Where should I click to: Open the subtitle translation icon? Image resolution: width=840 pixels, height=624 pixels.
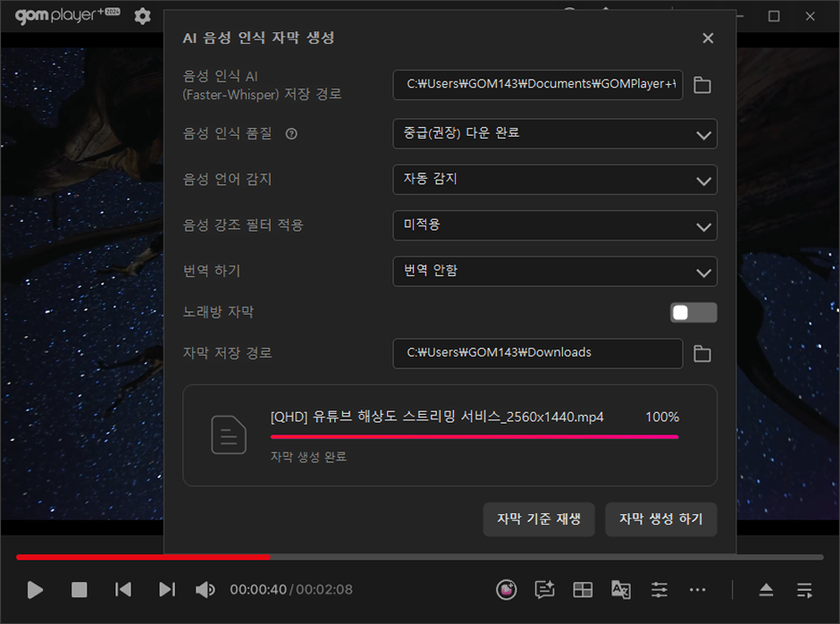[620, 589]
